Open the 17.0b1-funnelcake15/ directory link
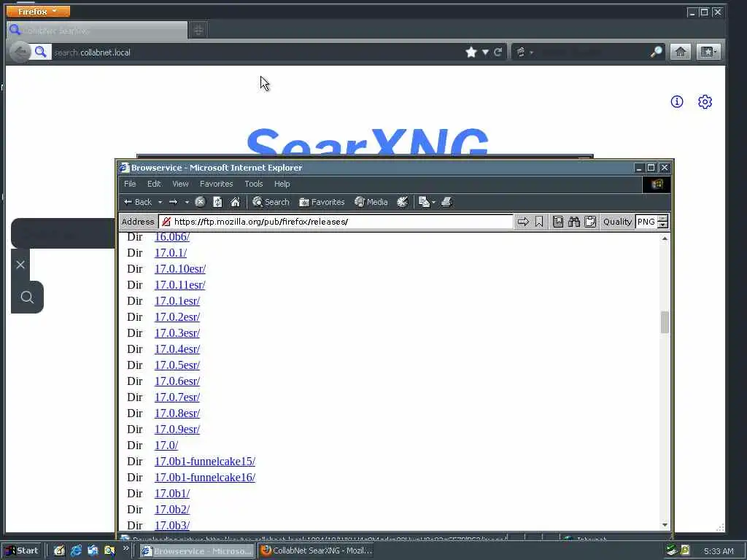Viewport: 747px width, 560px height. click(x=205, y=462)
